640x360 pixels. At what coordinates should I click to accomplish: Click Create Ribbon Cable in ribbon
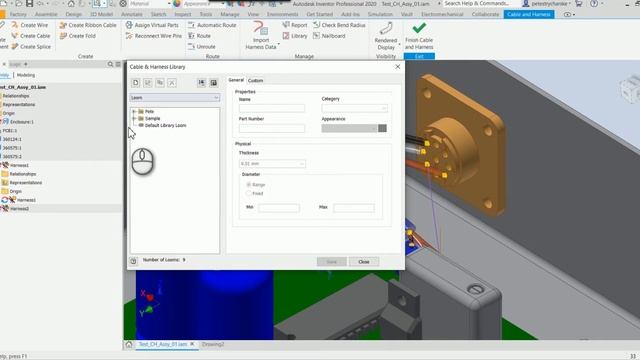coord(88,25)
